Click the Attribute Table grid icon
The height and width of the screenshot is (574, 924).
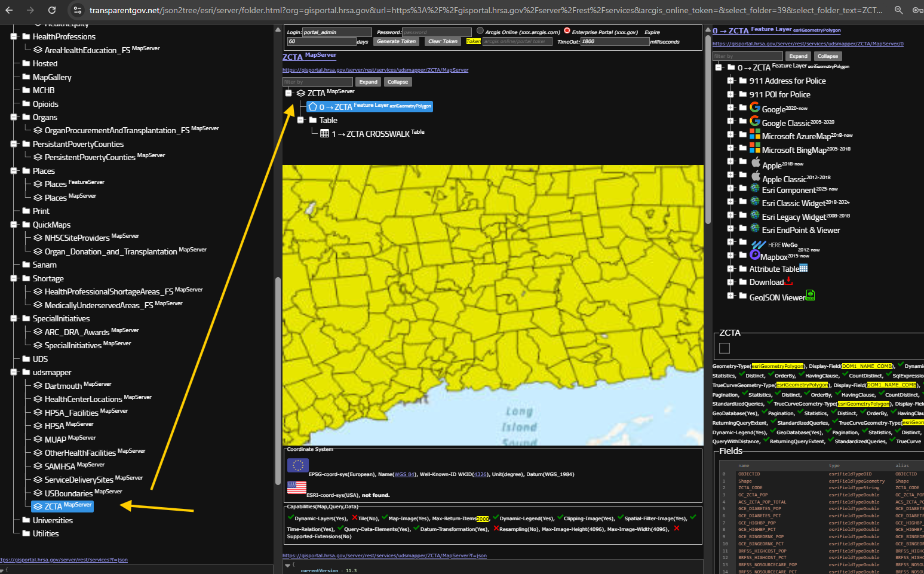point(803,268)
